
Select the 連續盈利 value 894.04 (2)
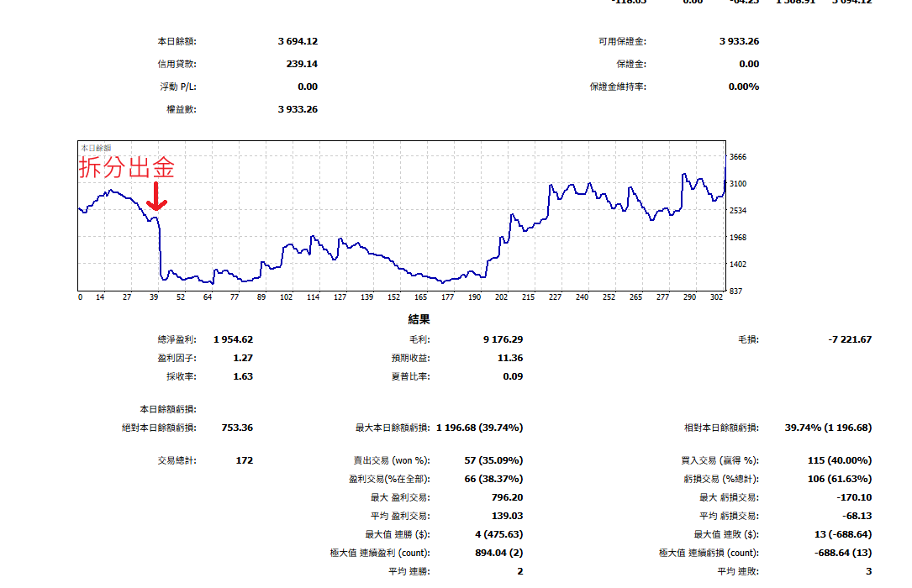point(499,553)
